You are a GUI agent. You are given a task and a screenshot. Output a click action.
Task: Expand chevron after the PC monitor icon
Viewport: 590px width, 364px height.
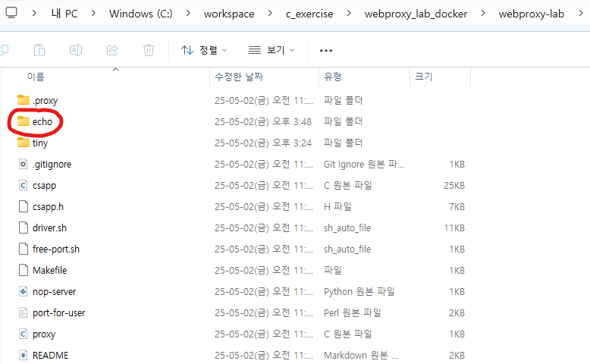[x=34, y=13]
